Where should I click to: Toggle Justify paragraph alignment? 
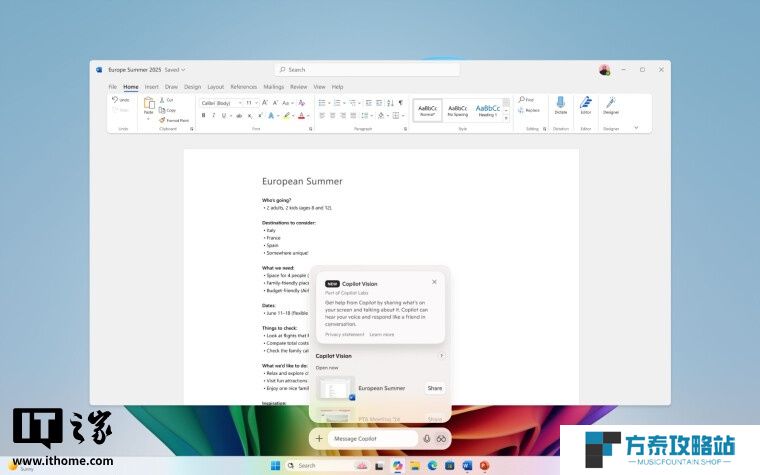pyautogui.click(x=353, y=115)
